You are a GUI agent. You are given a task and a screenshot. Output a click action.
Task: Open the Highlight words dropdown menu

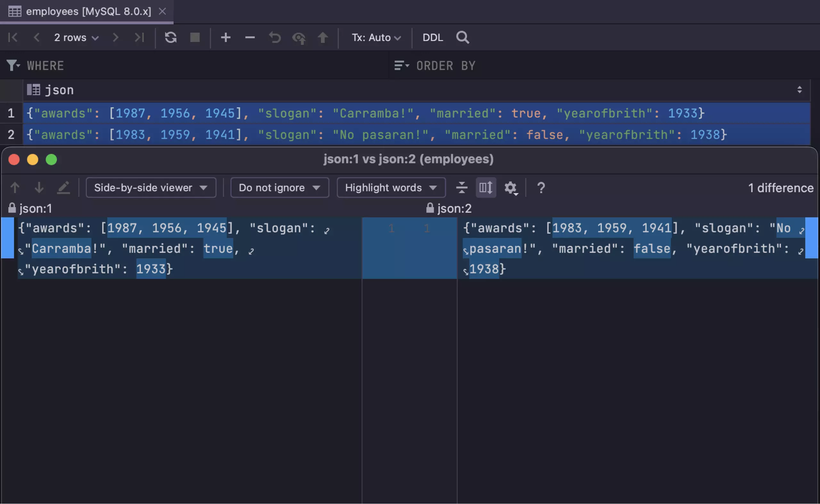(389, 187)
